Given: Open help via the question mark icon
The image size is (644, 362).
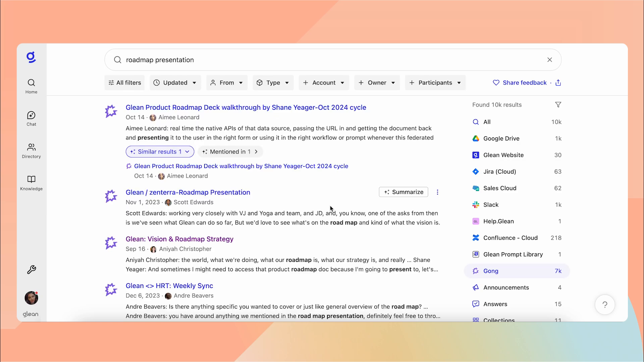Looking at the screenshot, I should pos(605,304).
